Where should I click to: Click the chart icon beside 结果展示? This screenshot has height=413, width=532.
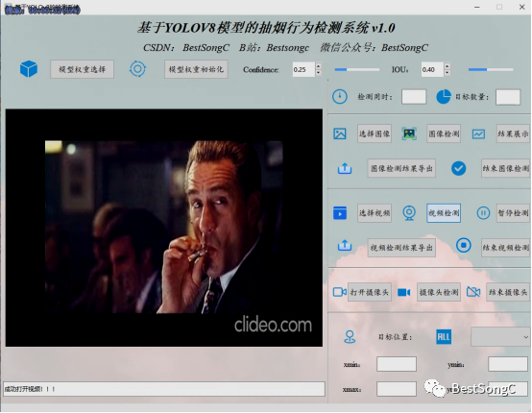[x=478, y=134]
